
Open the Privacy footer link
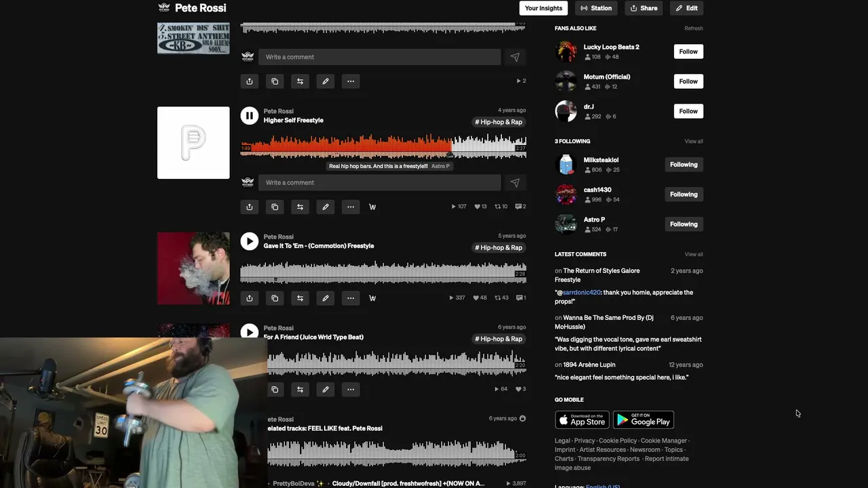(585, 441)
